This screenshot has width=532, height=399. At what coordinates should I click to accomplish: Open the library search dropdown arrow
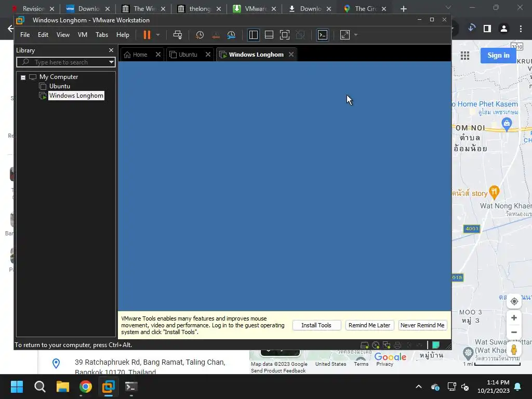[x=111, y=62]
